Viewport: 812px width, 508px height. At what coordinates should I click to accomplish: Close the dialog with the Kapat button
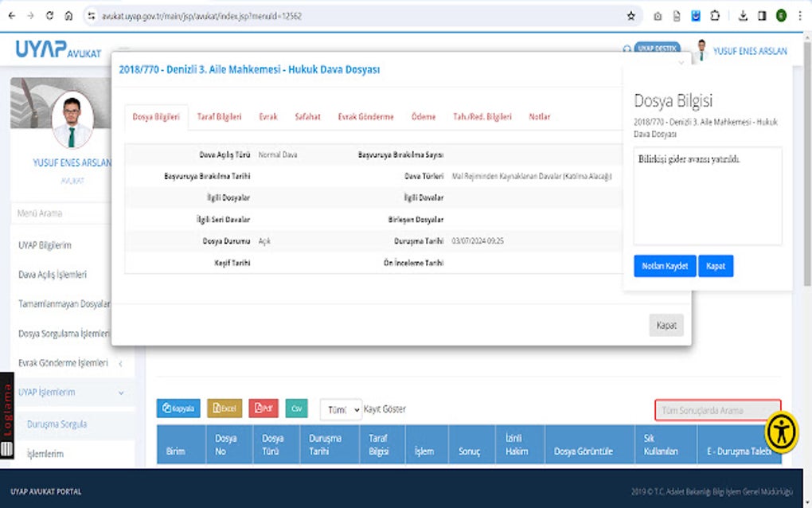pos(666,325)
